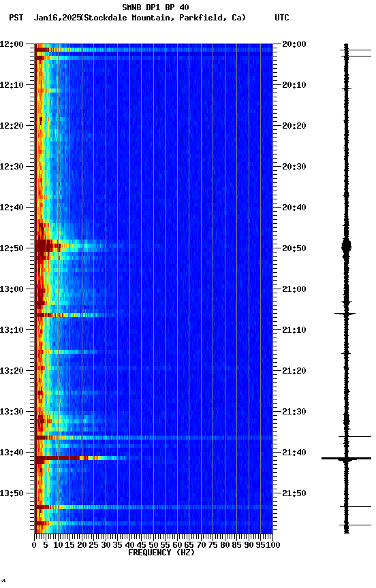
Task: Click the 50 Hz frequency tick label
Action: pyautogui.click(x=153, y=545)
